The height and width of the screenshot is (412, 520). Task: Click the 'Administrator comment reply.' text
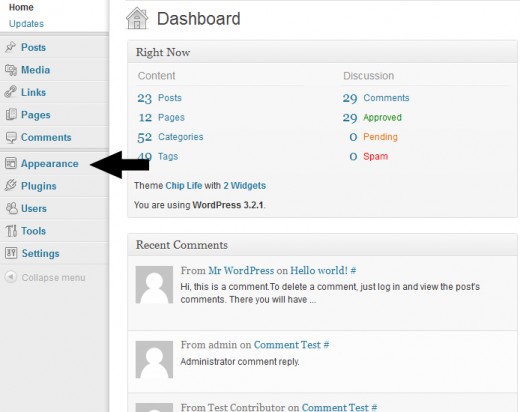[240, 361]
